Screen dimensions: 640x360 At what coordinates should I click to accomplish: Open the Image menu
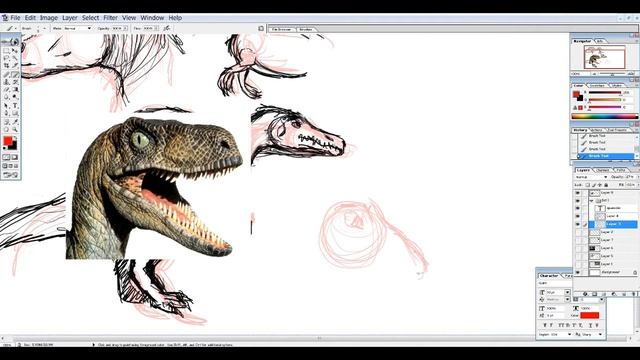(x=49, y=18)
